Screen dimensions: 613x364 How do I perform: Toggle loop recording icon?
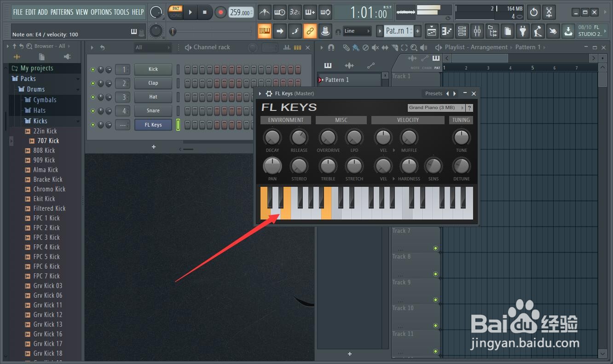[325, 12]
